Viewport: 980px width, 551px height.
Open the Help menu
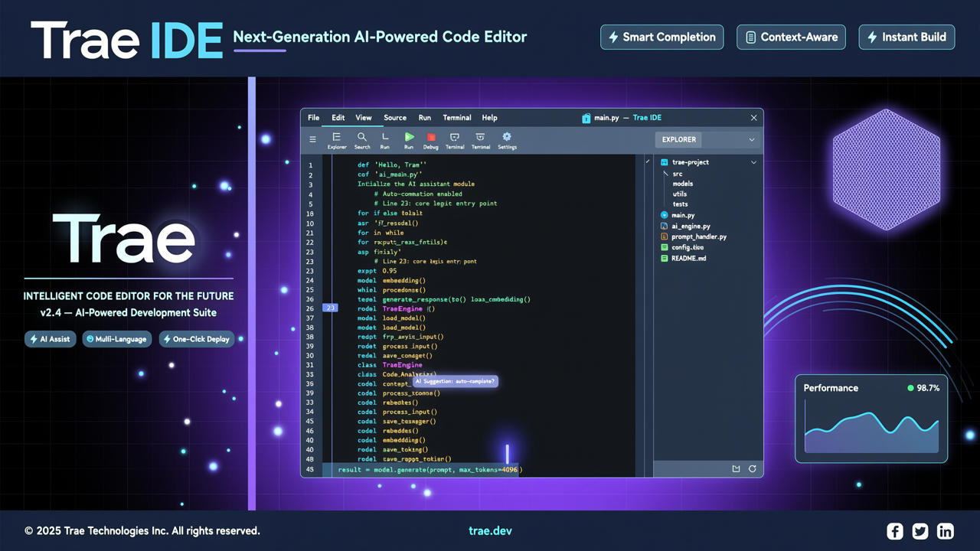pyautogui.click(x=490, y=118)
